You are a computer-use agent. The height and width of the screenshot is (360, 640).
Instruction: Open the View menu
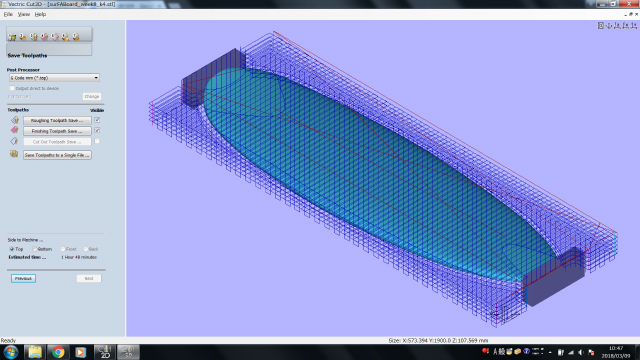coord(24,14)
